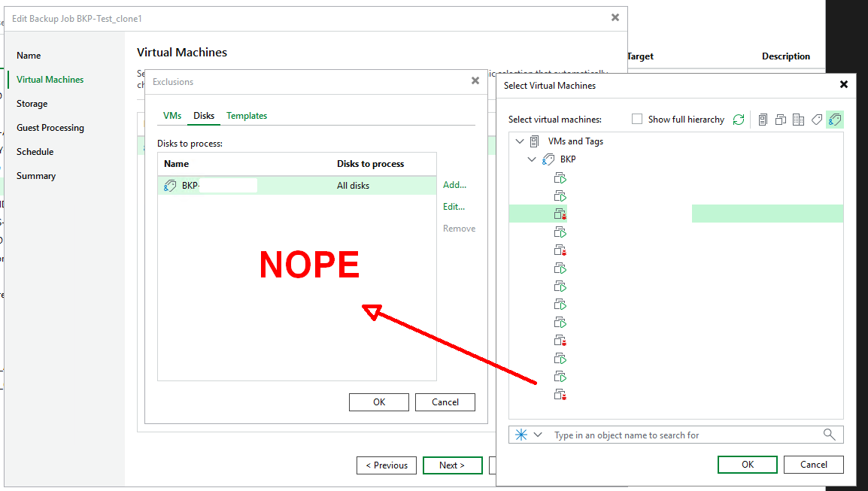Select the Disks tab in Exclusions
Viewport: 868px width, 491px height.
[204, 116]
